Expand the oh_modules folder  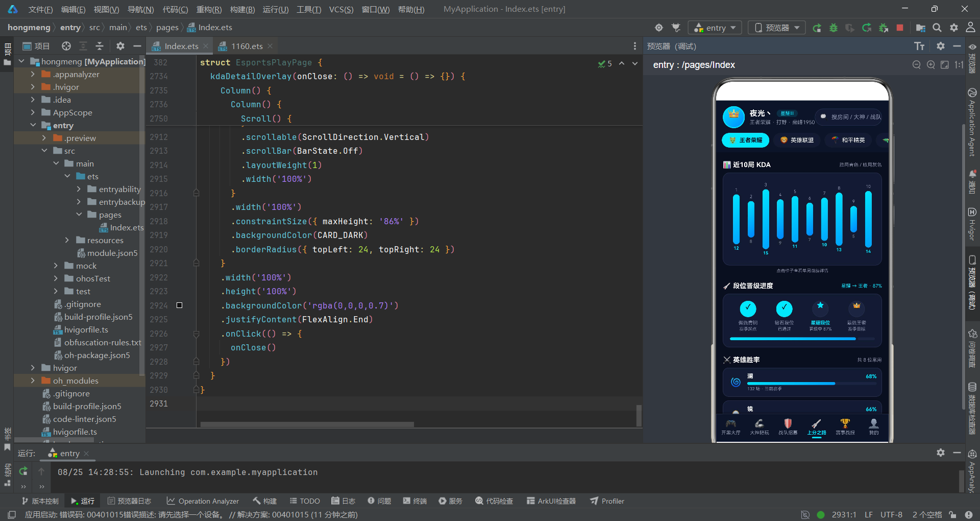click(33, 381)
